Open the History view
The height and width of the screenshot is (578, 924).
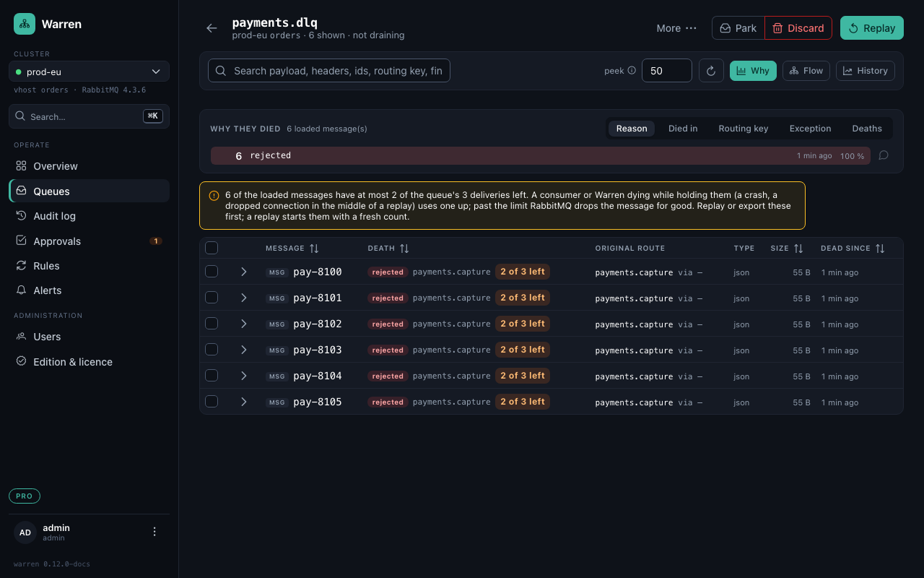[x=866, y=71]
